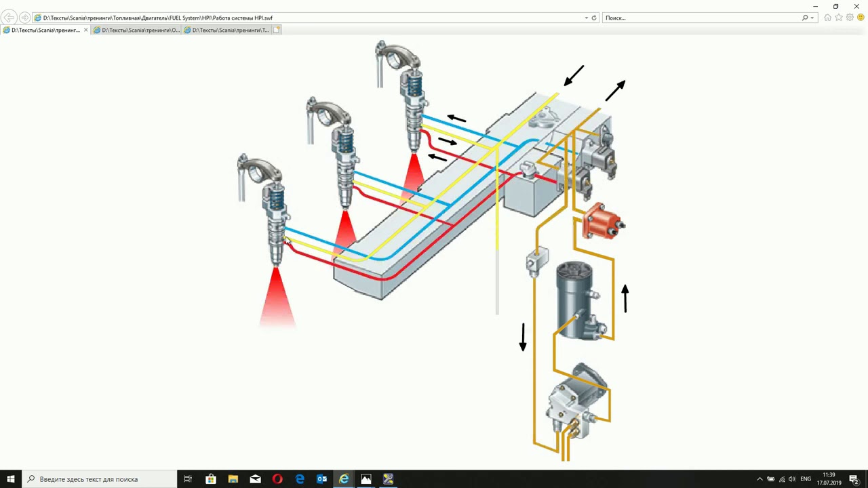
Task: Click the smiley feedback icon
Action: click(x=861, y=18)
